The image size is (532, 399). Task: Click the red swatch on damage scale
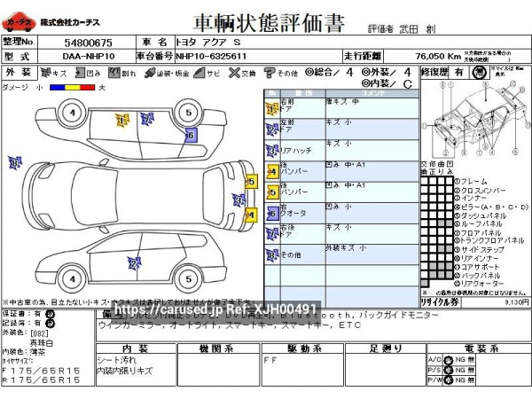[x=88, y=88]
